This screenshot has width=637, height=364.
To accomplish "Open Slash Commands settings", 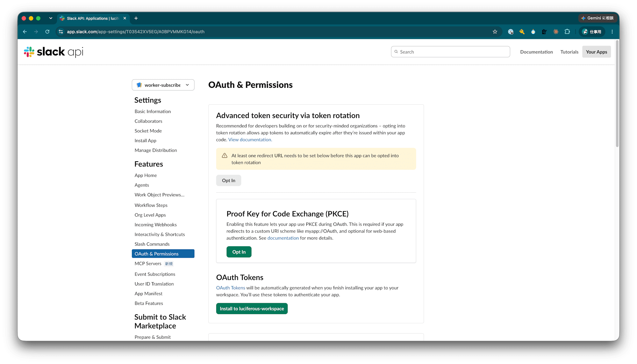I will click(152, 244).
